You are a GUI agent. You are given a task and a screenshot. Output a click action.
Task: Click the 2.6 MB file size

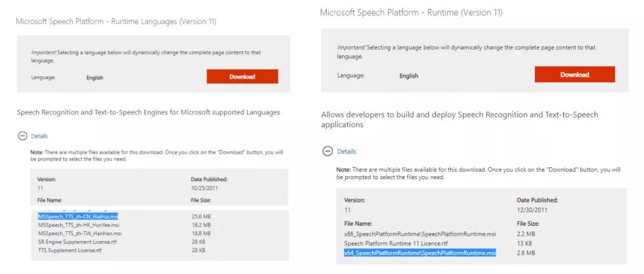click(x=526, y=253)
